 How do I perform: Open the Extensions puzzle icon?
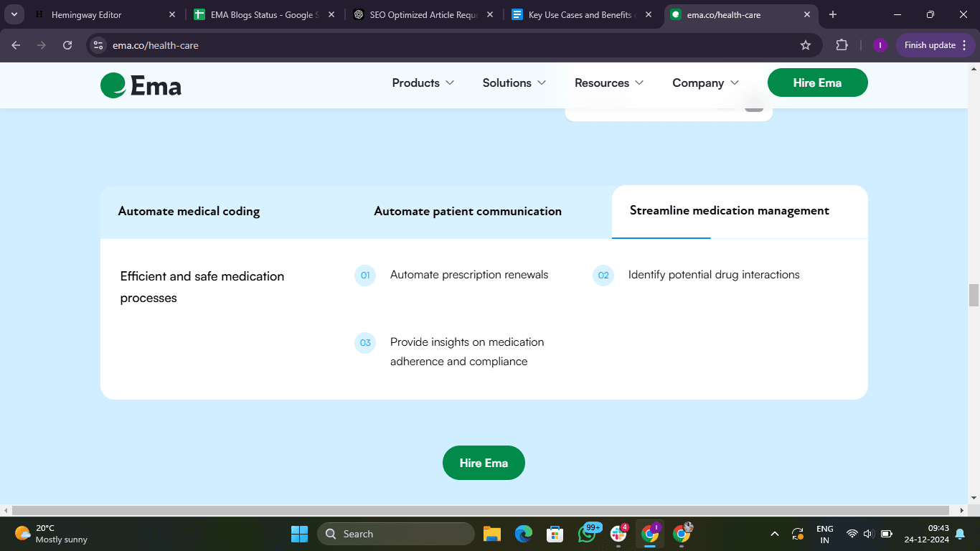tap(842, 45)
